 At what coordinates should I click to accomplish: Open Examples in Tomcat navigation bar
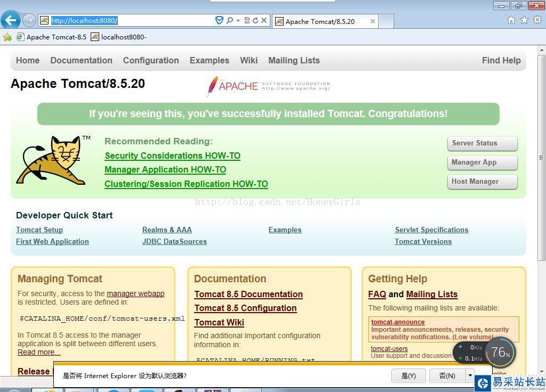[x=209, y=61]
